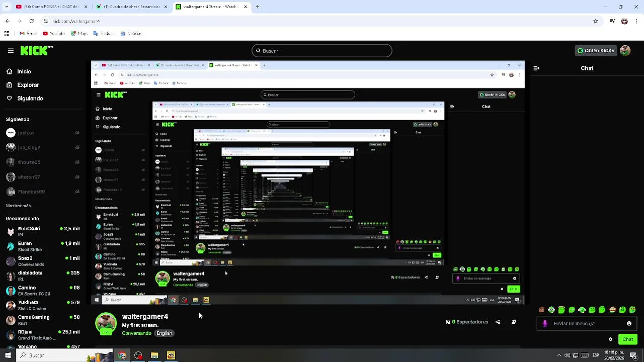This screenshot has width=644, height=362.
Task: Collapse the chat panel with arrow icon
Action: tap(536, 68)
